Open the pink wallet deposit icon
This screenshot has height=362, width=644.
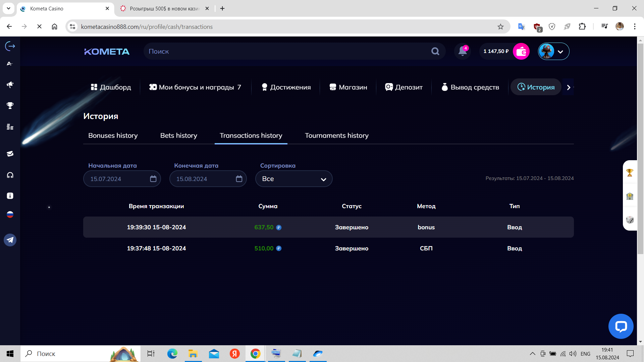pos(521,51)
